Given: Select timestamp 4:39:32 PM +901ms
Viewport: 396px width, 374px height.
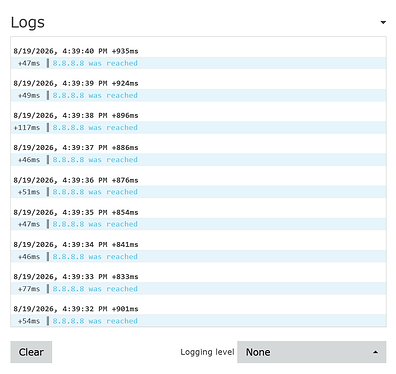Looking at the screenshot, I should [76, 309].
